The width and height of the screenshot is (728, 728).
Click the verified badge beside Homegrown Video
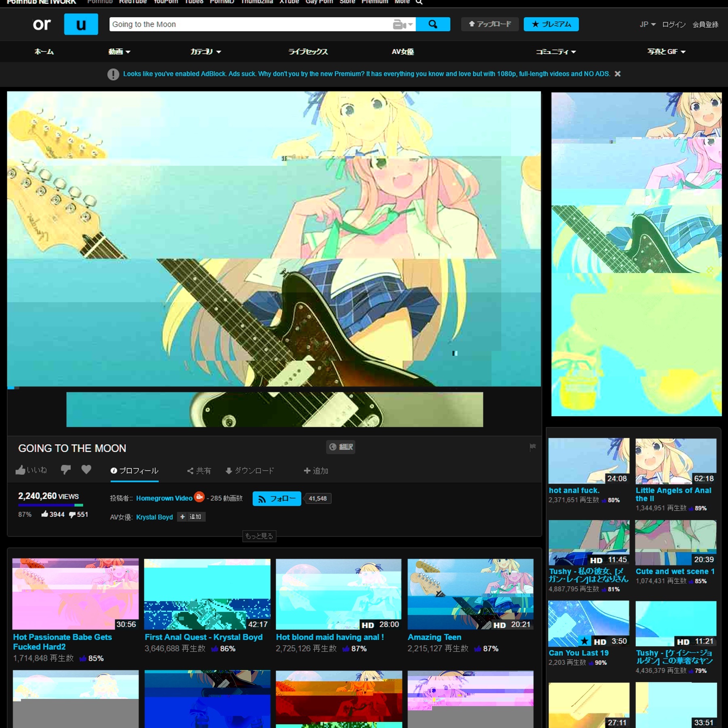pos(199,497)
